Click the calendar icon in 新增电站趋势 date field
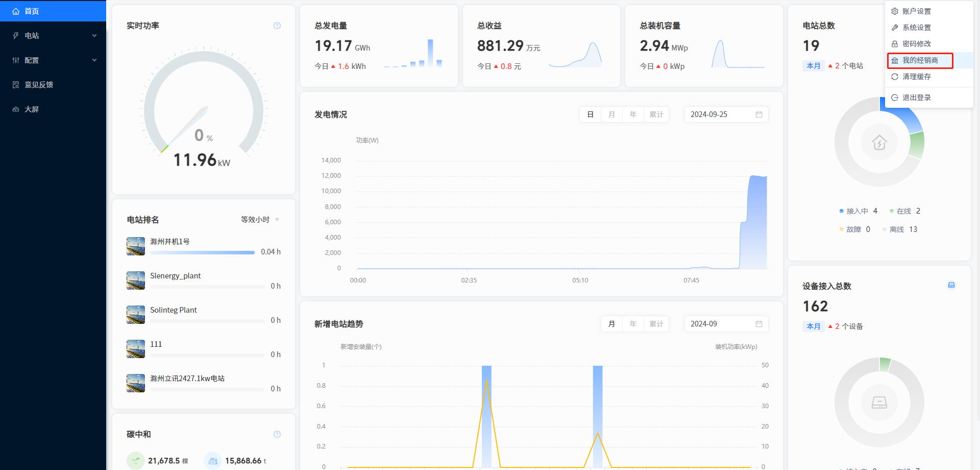 pyautogui.click(x=759, y=324)
